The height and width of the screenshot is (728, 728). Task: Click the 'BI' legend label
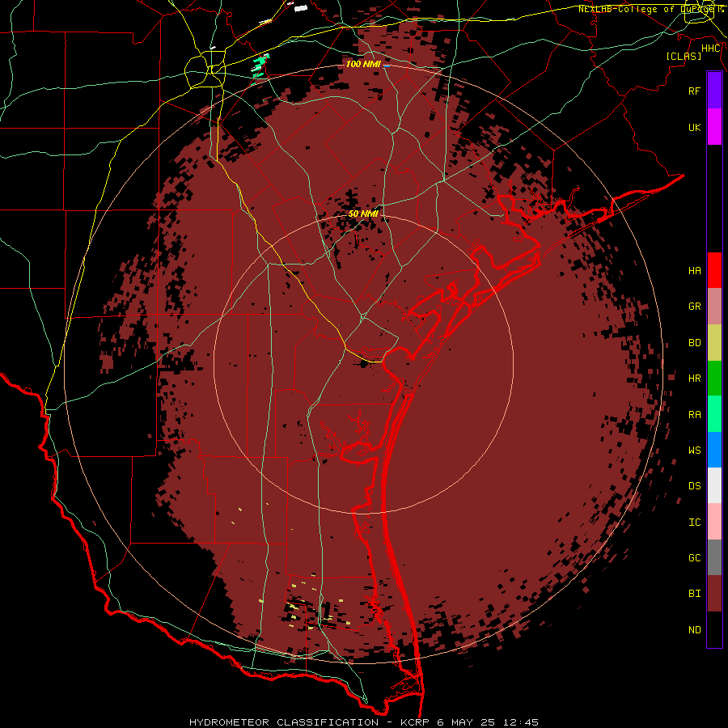(x=695, y=594)
